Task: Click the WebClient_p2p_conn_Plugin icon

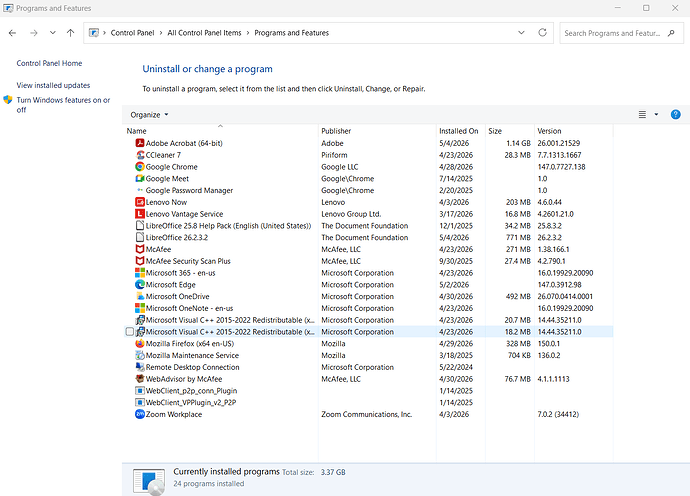Action: coord(140,391)
